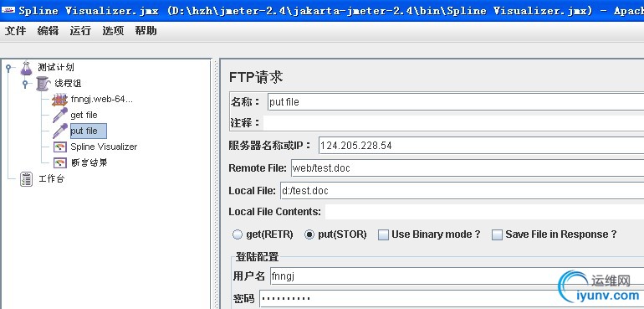Click the 线程组 thread spool icon
The image size is (644, 309).
tap(43, 84)
